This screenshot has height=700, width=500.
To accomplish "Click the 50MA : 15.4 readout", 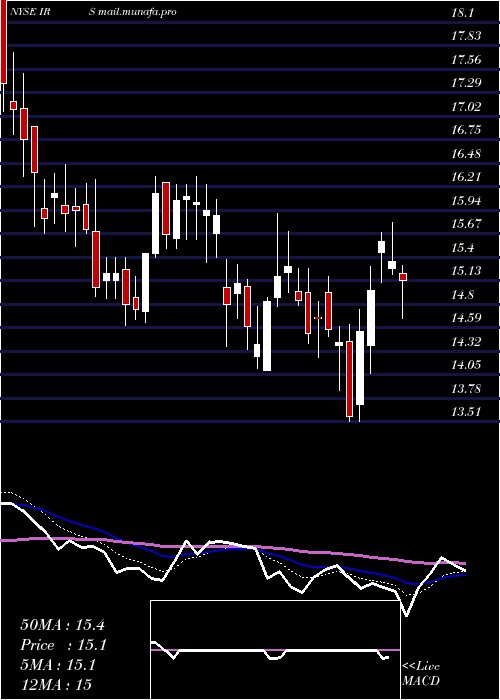I will pos(62,625).
